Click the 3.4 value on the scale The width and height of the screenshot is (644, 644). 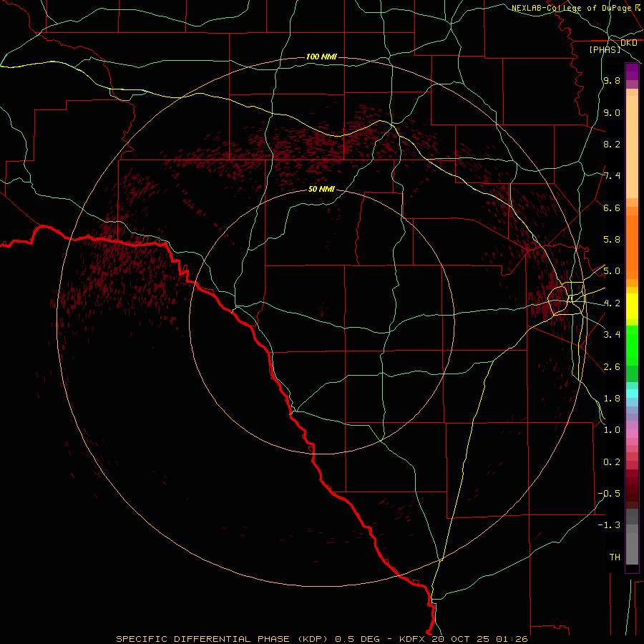pos(612,335)
